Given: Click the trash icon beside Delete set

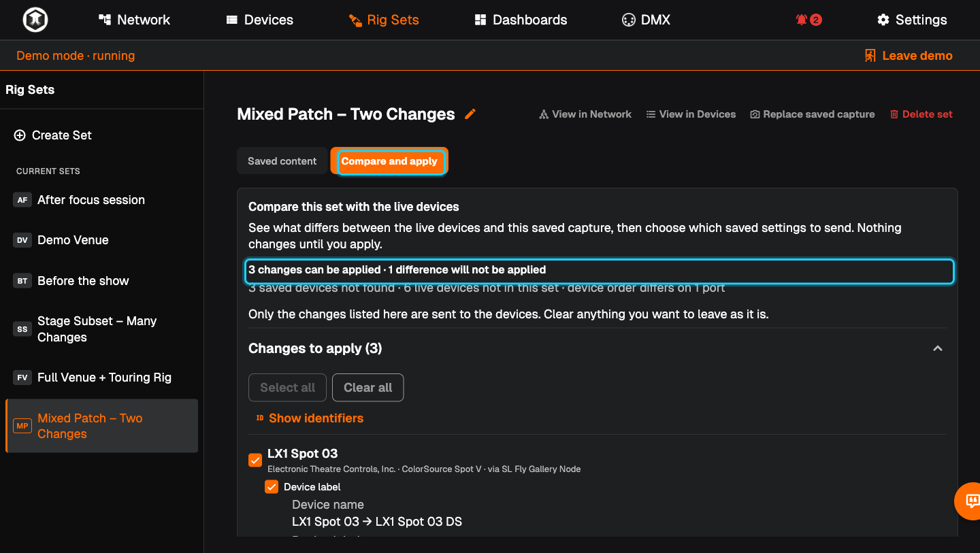Looking at the screenshot, I should 894,114.
